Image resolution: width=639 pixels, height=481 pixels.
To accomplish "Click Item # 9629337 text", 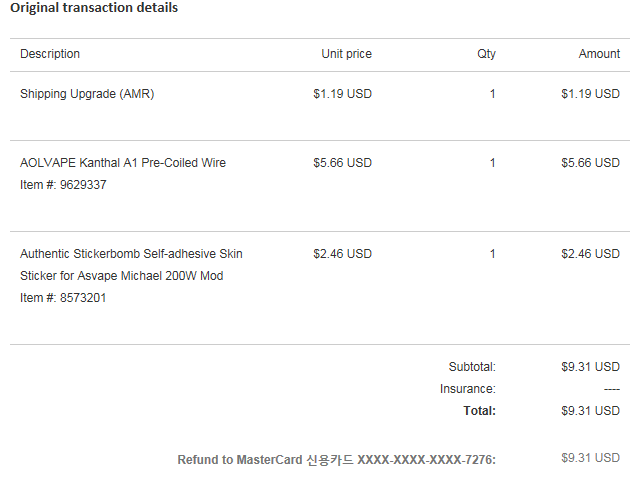I will (x=63, y=185).
